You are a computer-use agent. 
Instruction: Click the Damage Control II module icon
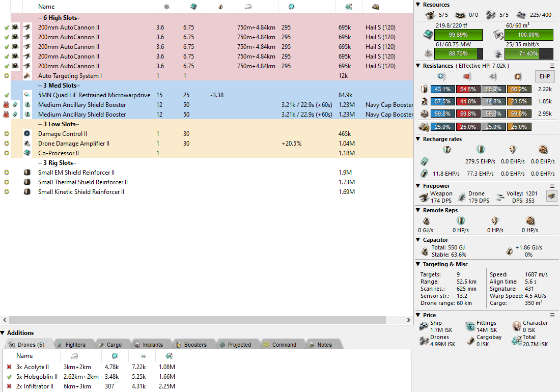(27, 134)
